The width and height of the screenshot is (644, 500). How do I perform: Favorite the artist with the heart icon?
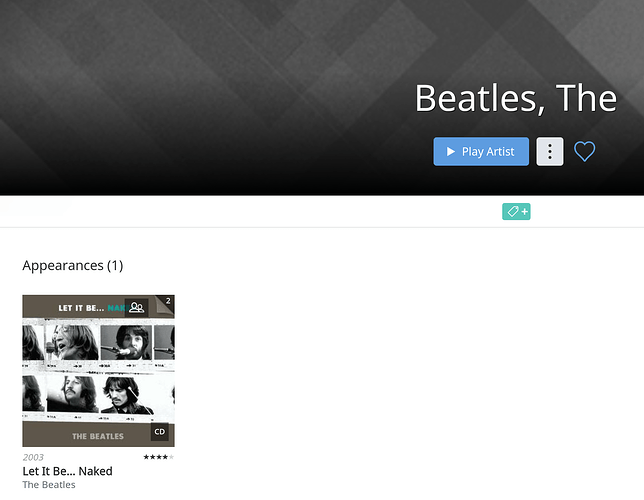pos(584,151)
